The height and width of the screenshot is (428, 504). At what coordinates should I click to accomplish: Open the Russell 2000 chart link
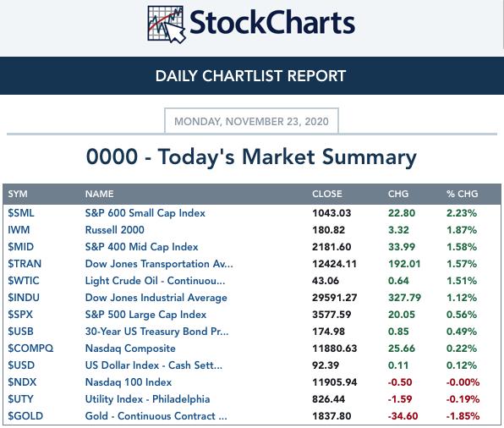pos(114,230)
